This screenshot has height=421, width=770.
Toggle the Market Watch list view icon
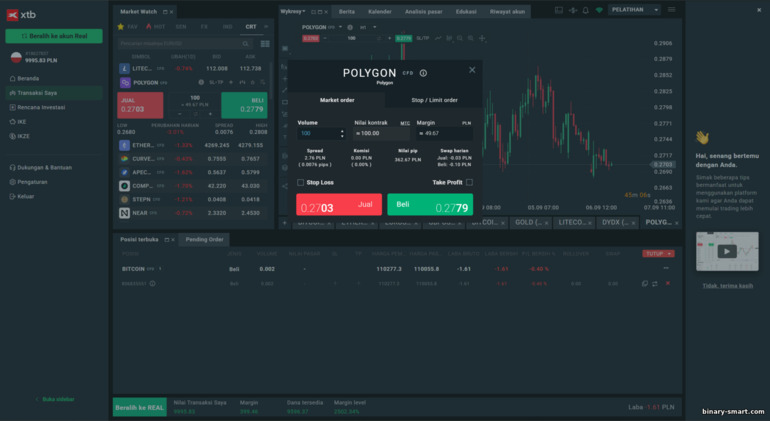(x=265, y=44)
